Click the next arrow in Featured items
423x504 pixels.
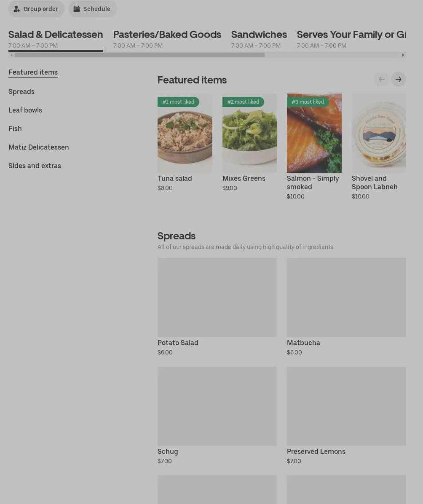pos(398,79)
